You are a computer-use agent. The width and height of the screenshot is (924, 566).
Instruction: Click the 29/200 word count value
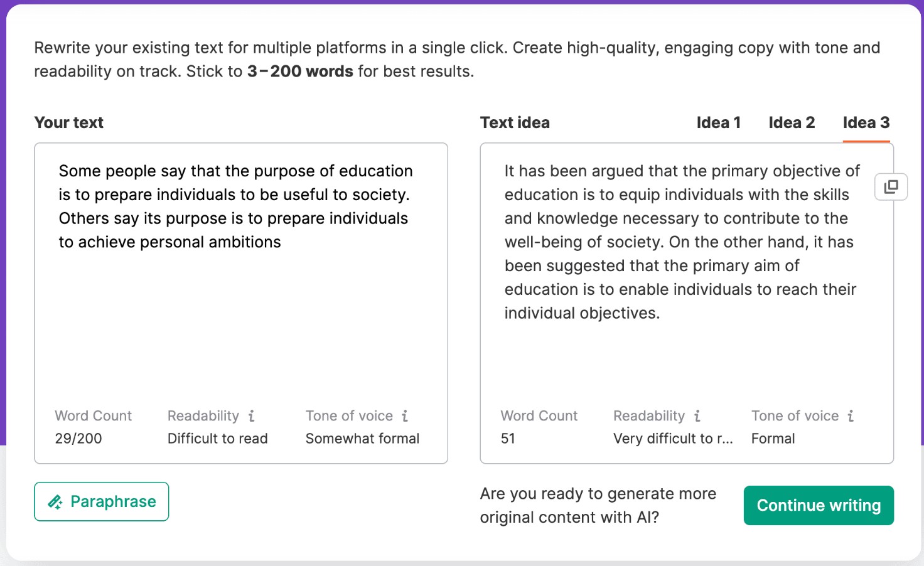tap(78, 439)
